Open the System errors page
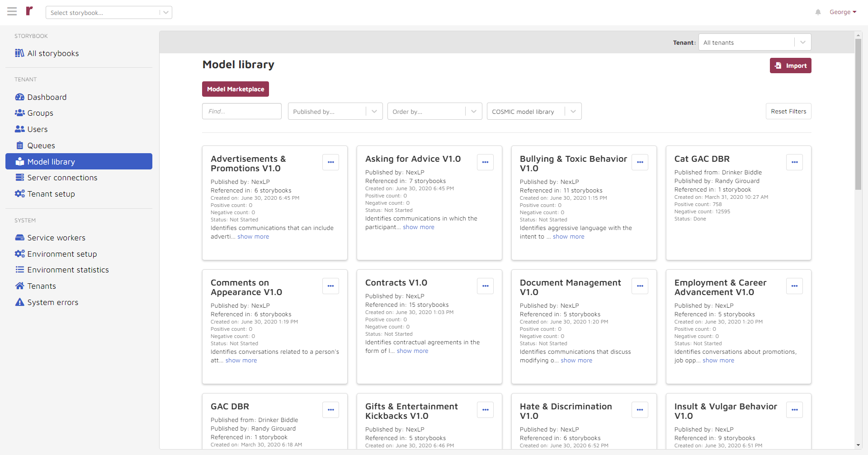Image resolution: width=868 pixels, height=455 pixels. click(79, 302)
